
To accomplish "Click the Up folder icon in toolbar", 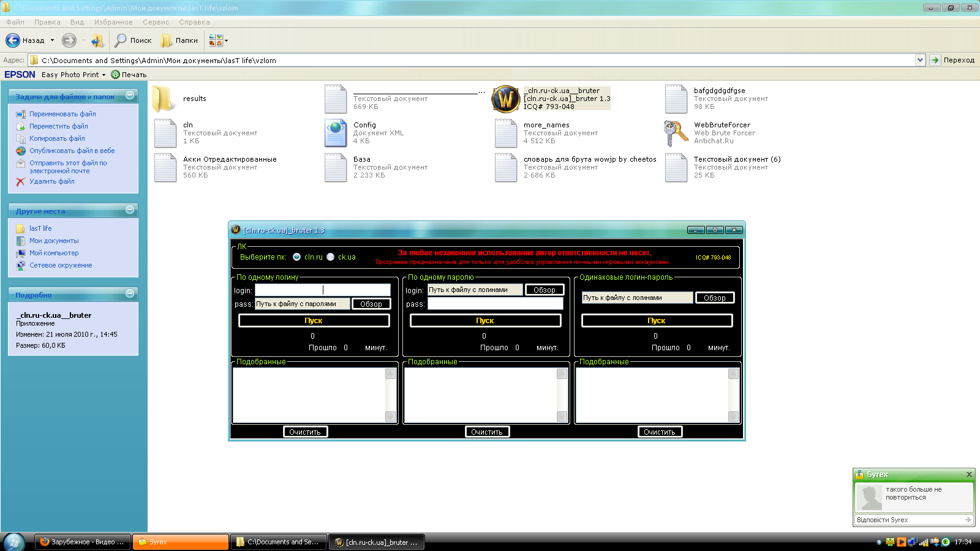I will click(97, 40).
